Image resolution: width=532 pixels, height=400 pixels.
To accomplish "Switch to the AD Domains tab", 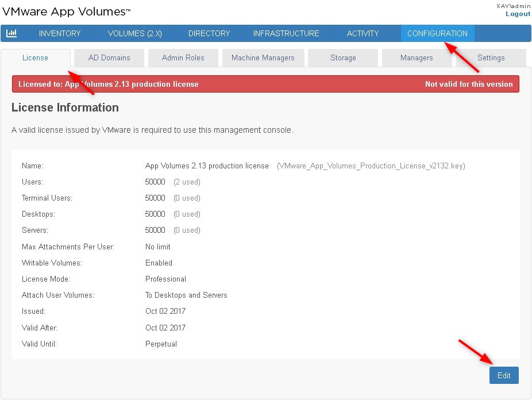I will [109, 57].
